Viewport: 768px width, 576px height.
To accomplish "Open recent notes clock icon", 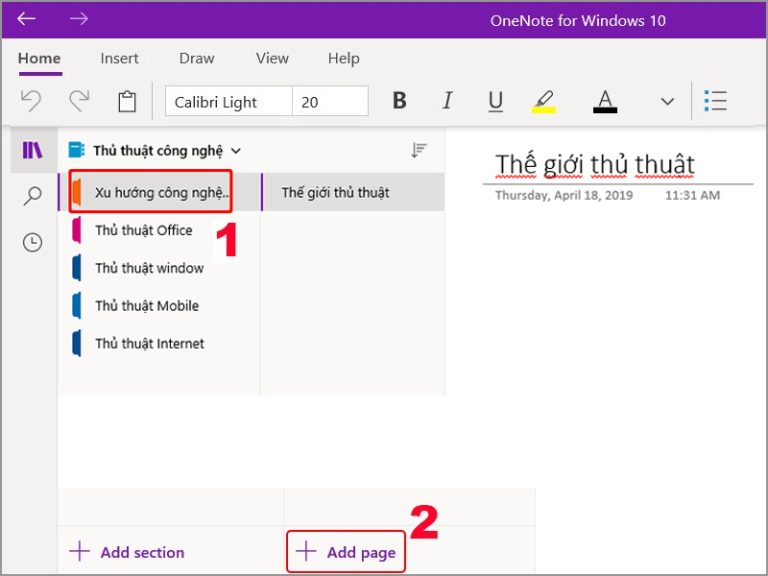I will point(32,242).
